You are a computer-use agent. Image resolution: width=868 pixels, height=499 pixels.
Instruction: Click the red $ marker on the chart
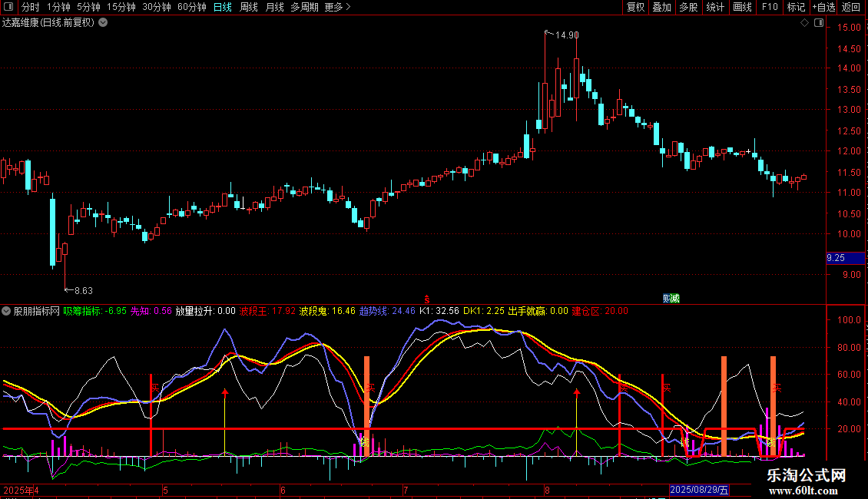(x=427, y=299)
